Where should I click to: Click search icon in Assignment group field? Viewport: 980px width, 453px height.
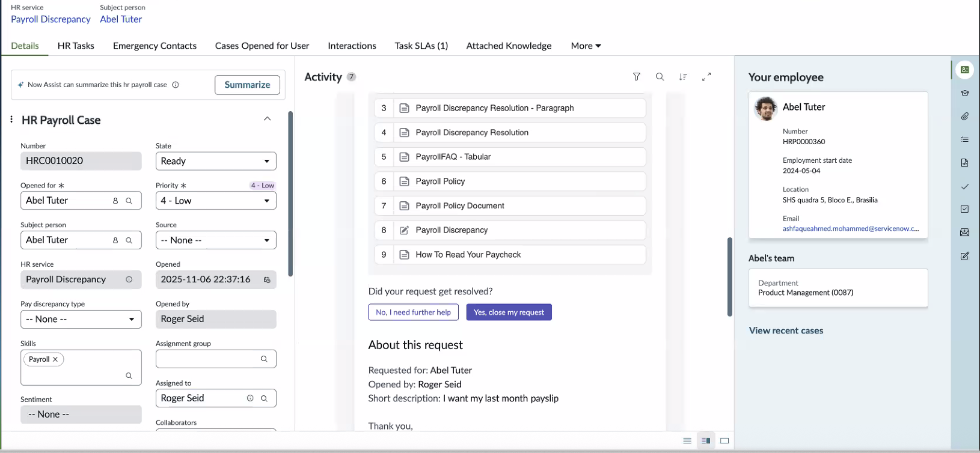coord(264,359)
